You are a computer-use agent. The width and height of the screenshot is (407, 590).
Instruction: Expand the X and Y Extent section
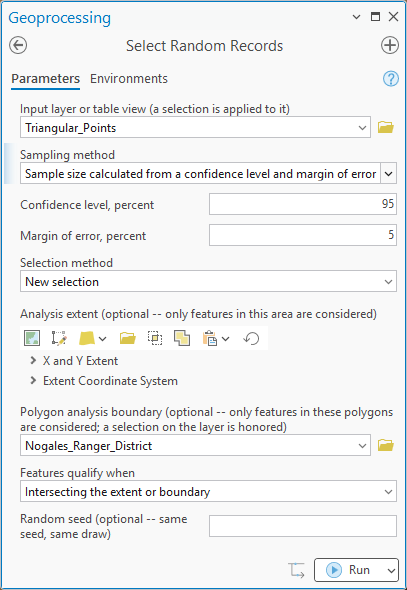(x=33, y=361)
